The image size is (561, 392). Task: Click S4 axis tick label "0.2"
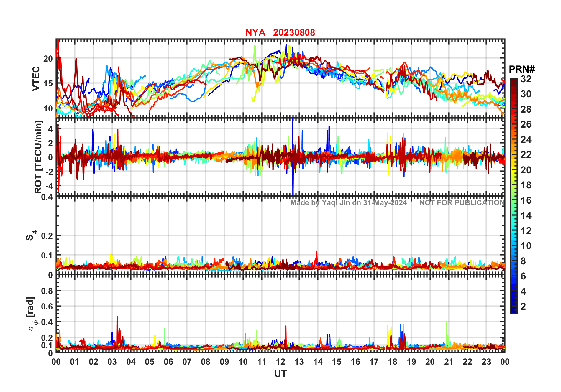(47, 236)
